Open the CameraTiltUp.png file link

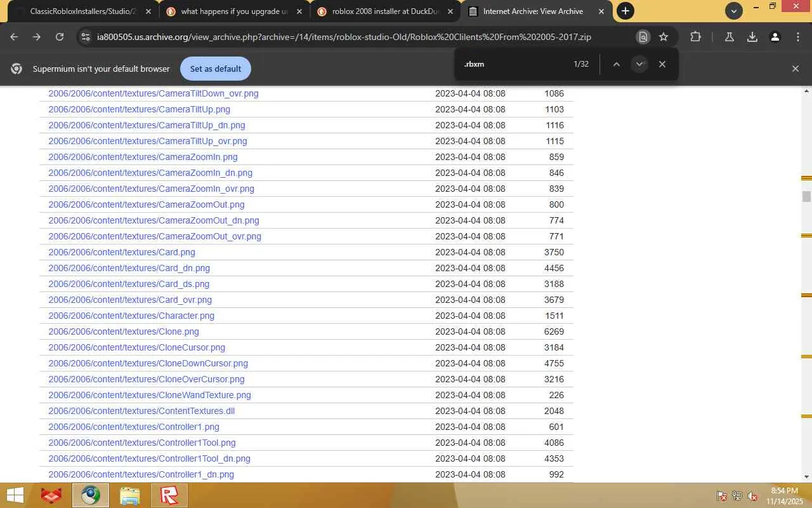tap(140, 109)
